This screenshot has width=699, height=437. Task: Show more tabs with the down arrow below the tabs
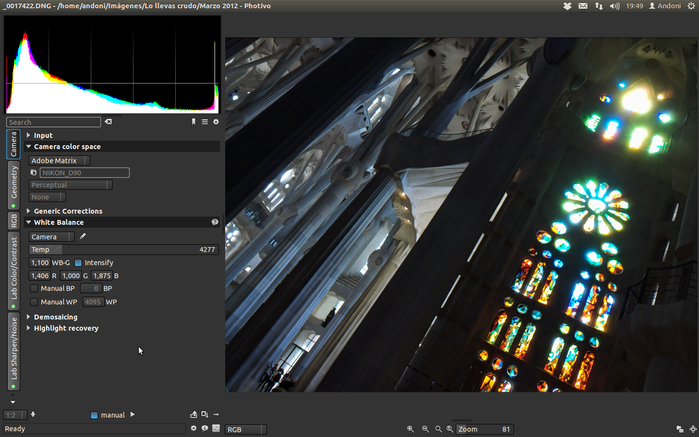point(12,402)
